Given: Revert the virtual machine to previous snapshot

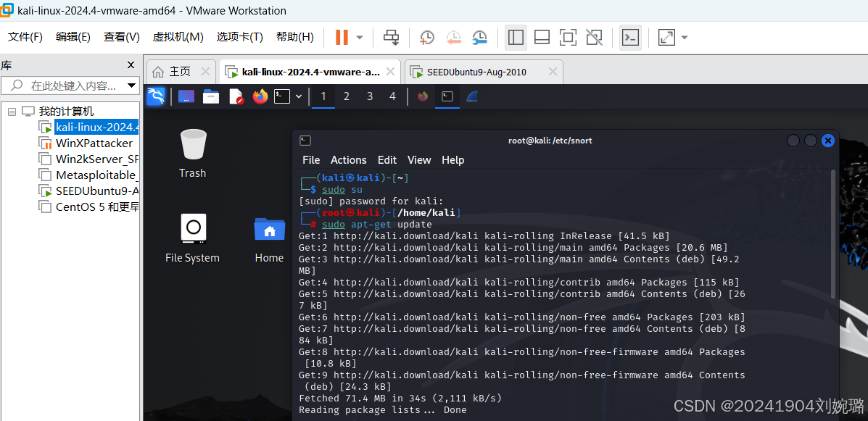Looking at the screenshot, I should [453, 37].
